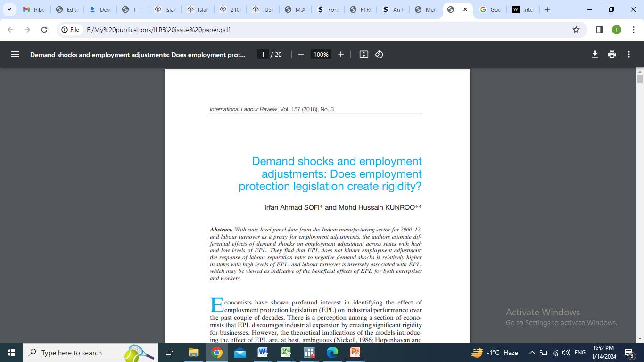Open the weather widget showing -1°C Haze
Image resolution: width=644 pixels, height=362 pixels.
[x=495, y=353]
